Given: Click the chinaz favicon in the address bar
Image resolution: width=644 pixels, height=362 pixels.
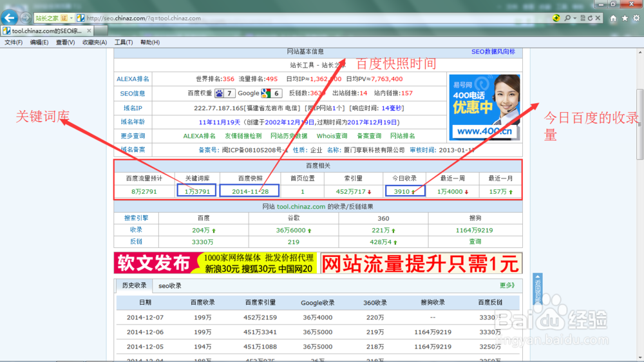Looking at the screenshot, I should pos(80,18).
